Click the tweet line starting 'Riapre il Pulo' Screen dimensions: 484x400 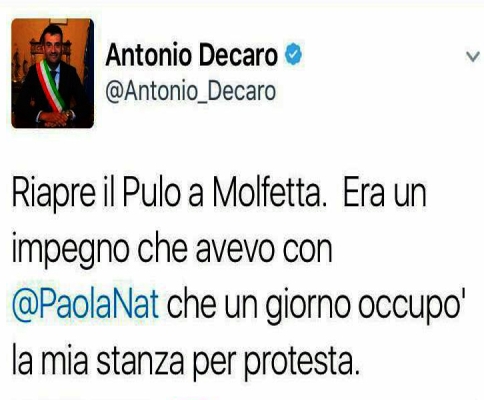click(219, 194)
